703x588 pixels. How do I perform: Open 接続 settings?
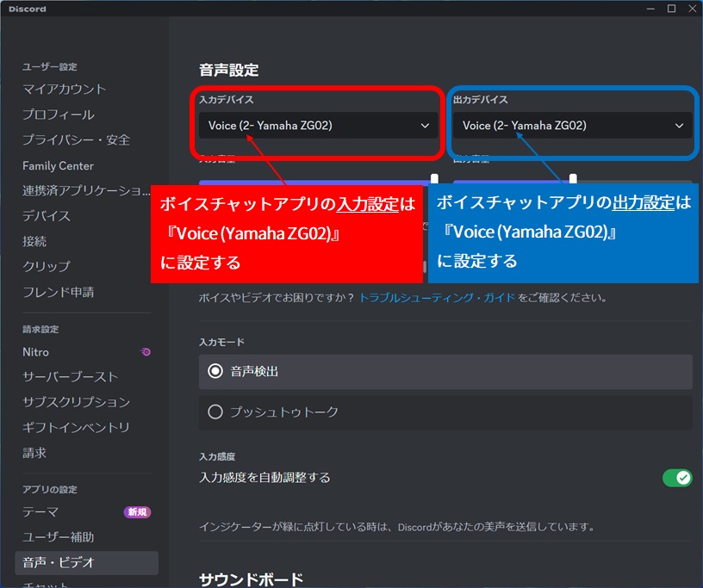34,241
